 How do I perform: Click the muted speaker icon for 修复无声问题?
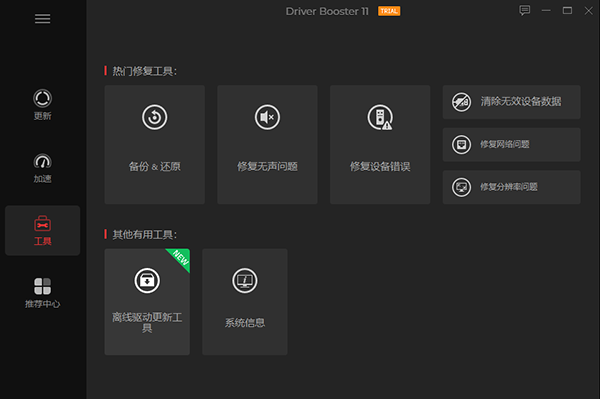[267, 117]
